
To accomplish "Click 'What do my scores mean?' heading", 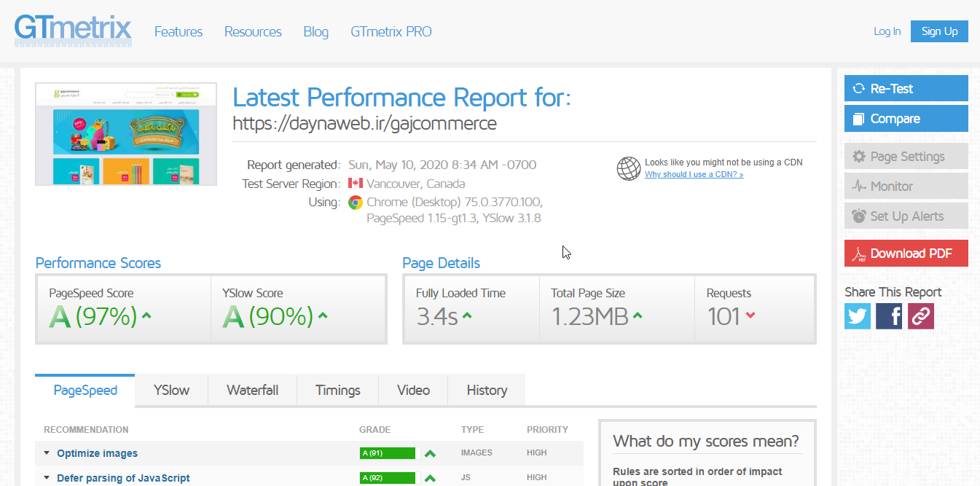I will coord(706,441).
